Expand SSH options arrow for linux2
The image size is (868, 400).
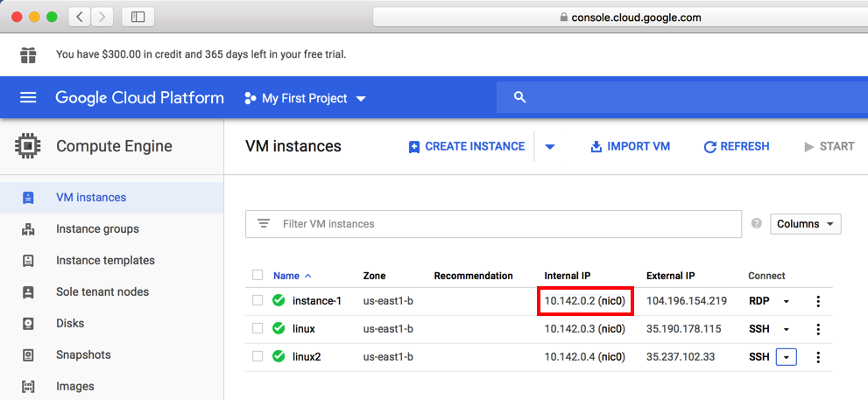pyautogui.click(x=787, y=357)
